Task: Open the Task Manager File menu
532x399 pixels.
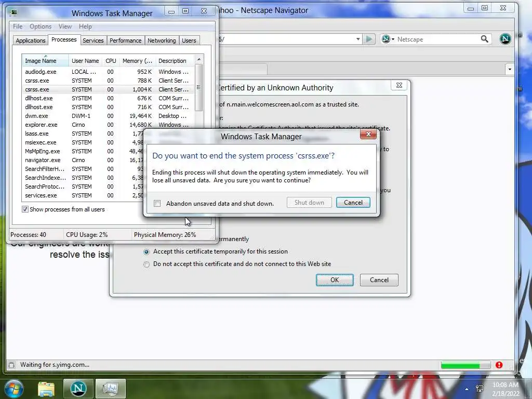Action: 18,26
